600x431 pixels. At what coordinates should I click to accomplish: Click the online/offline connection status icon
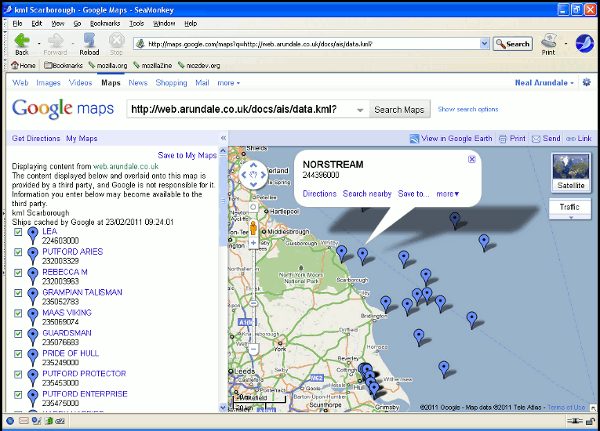tap(575, 421)
